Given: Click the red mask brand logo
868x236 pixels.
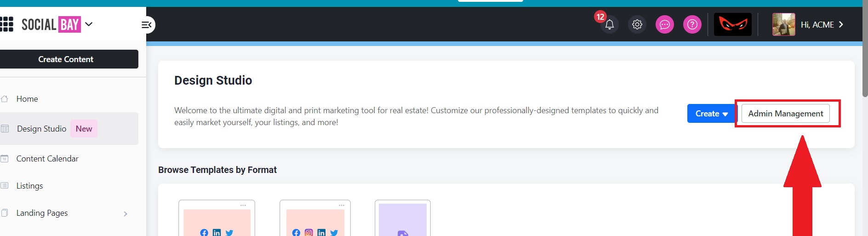Looking at the screenshot, I should [x=732, y=24].
